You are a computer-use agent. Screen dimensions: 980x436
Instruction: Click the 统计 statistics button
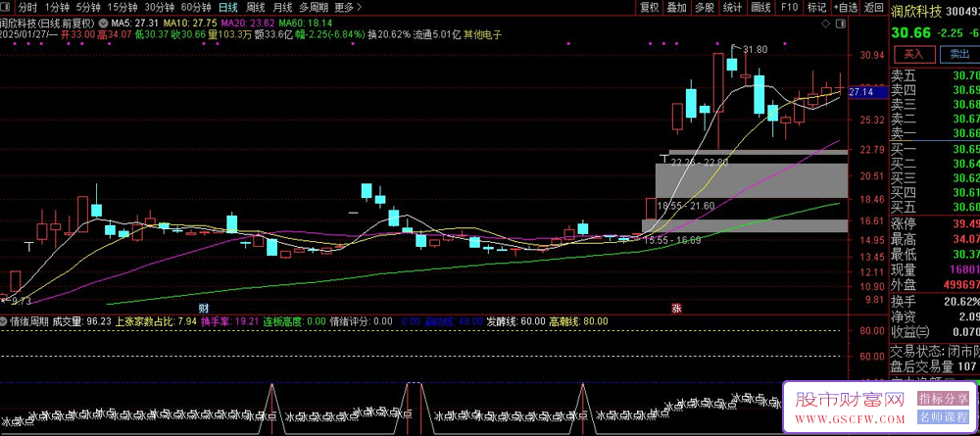tap(732, 8)
